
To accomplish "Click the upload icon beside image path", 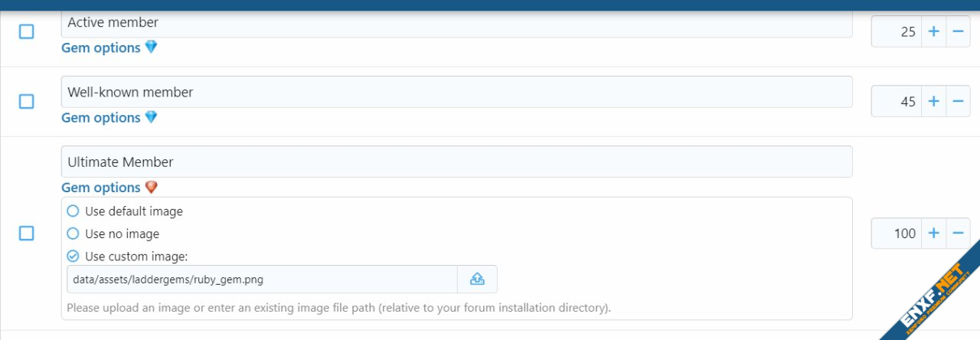I will (x=477, y=280).
